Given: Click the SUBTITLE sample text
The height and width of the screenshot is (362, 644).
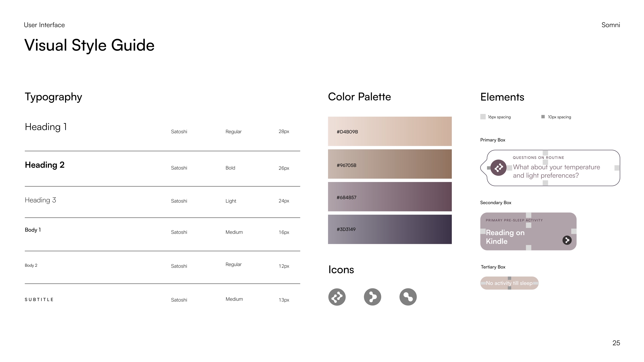Looking at the screenshot, I should pos(39,299).
